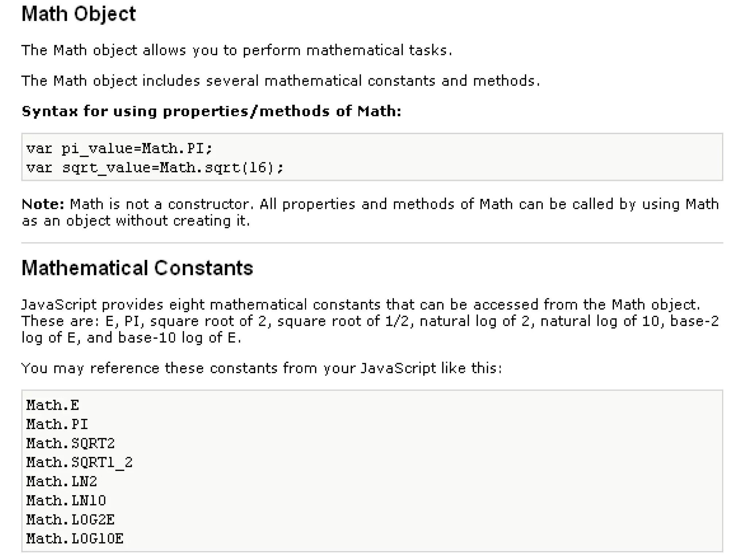The image size is (747, 560).
Task: Click the "as an object without creating it." line
Action: pos(136,221)
